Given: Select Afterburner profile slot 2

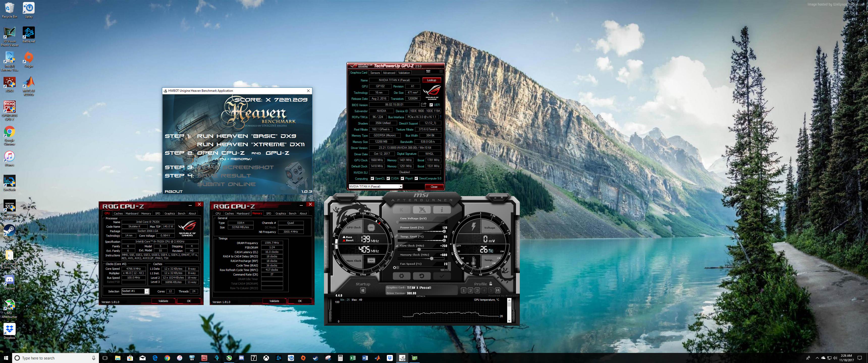Looking at the screenshot, I should 470,290.
